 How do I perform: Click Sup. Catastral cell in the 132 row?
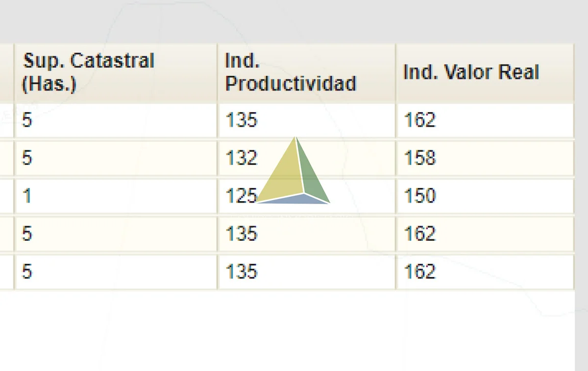tap(27, 158)
